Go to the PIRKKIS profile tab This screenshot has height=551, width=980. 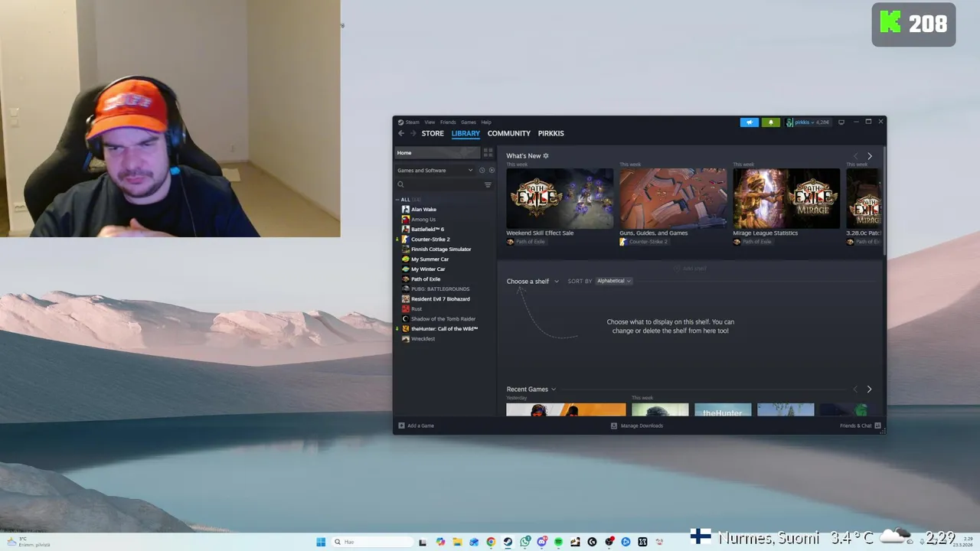(551, 133)
